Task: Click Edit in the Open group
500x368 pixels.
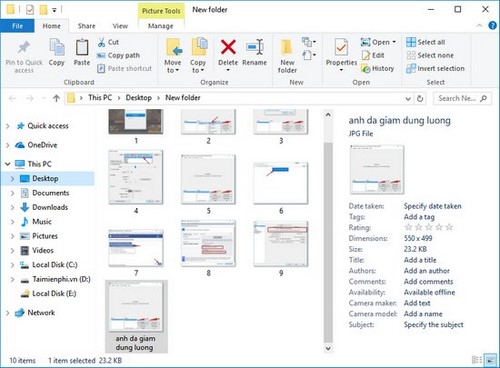Action: coord(373,55)
